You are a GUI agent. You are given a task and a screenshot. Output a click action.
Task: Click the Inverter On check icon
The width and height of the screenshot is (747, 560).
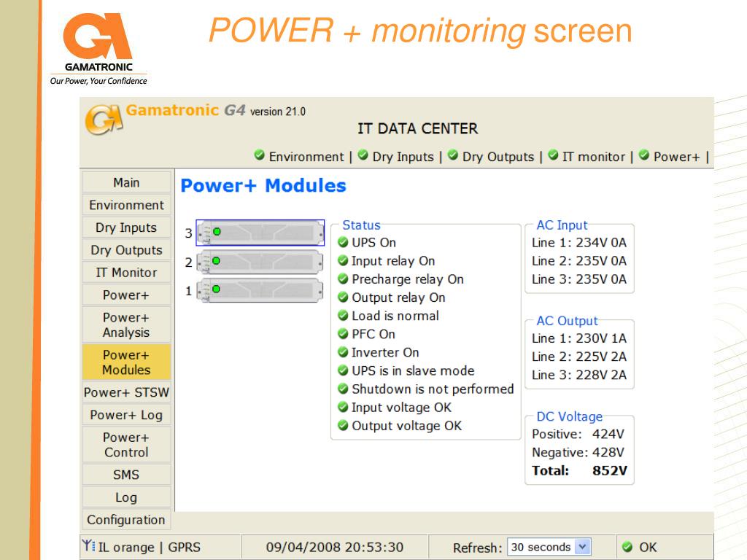(x=343, y=352)
